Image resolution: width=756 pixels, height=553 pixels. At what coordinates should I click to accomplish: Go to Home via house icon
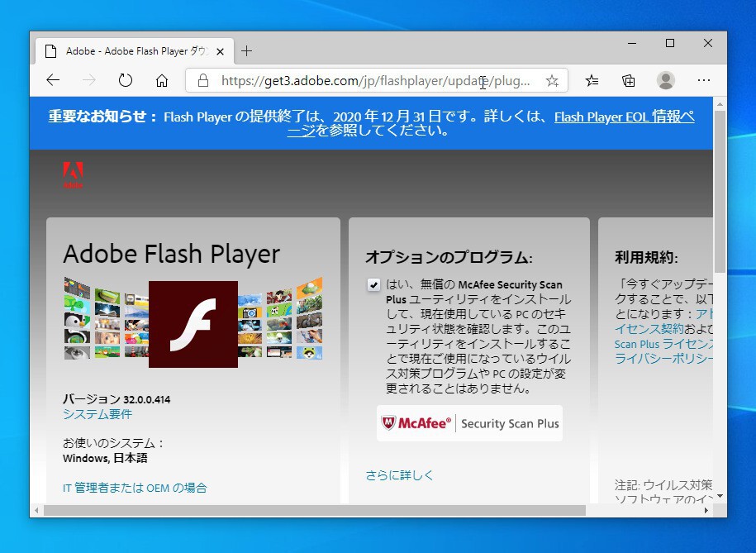click(x=162, y=80)
